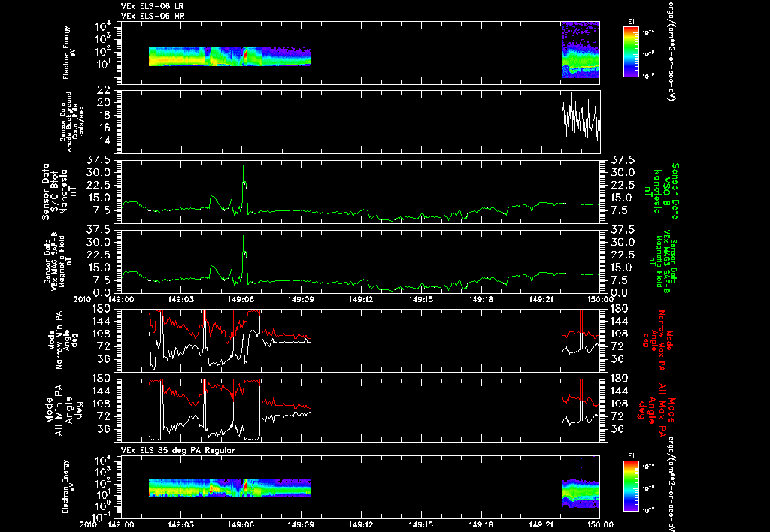Click the 'Narrow Min PA Angle' axis label
Image resolution: width=770 pixels, height=532 pixels.
63,340
